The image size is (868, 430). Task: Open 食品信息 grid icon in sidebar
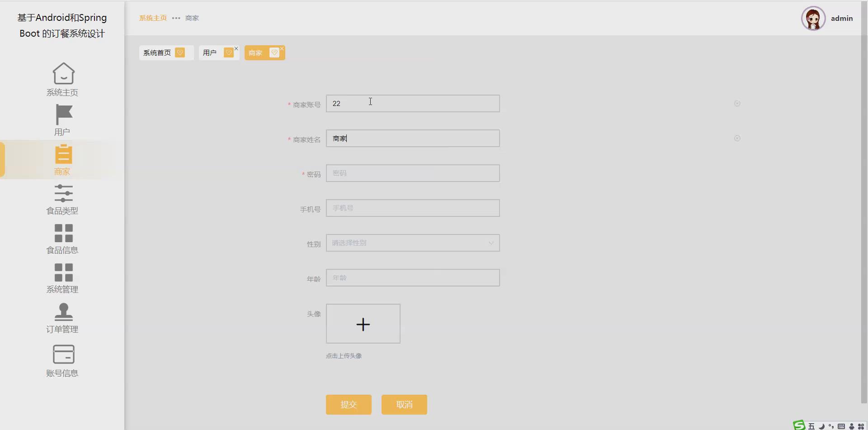click(63, 233)
